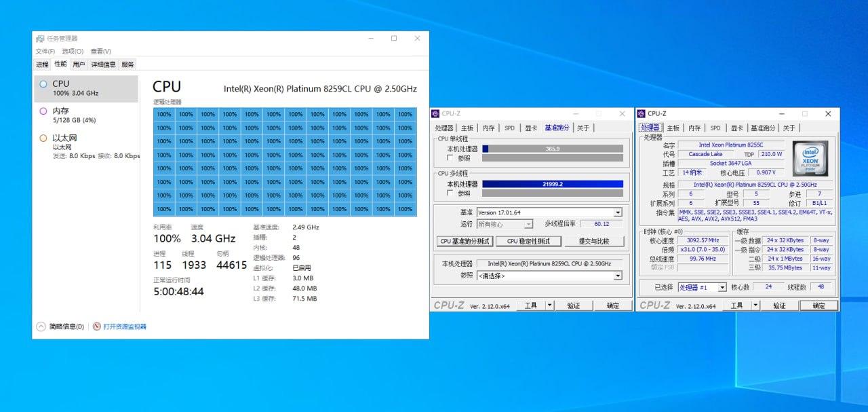Viewport: 868px width, 412px height.
Task: Switch to the 详细信息 tab in Task Manager
Action: tap(103, 64)
